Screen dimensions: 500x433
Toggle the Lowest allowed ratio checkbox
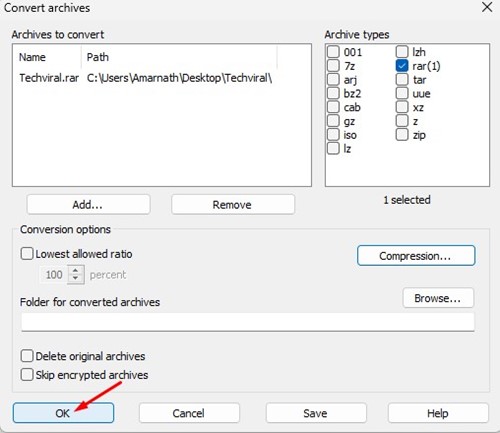coord(27,254)
